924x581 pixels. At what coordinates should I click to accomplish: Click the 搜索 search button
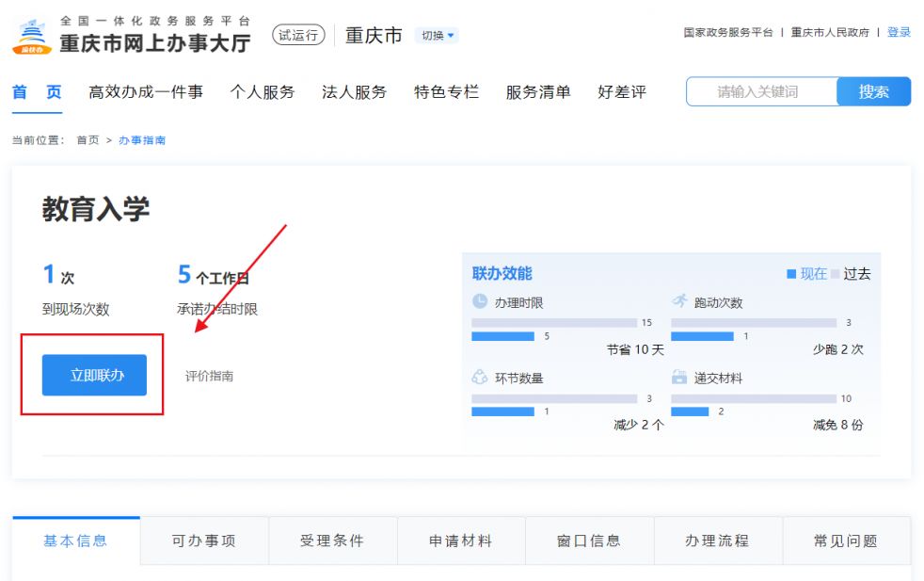coord(874,91)
